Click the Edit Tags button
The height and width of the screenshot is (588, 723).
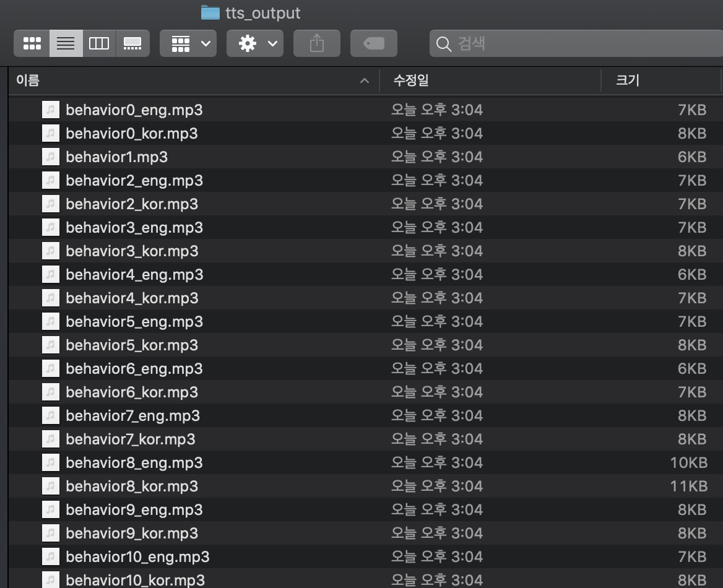pos(373,43)
